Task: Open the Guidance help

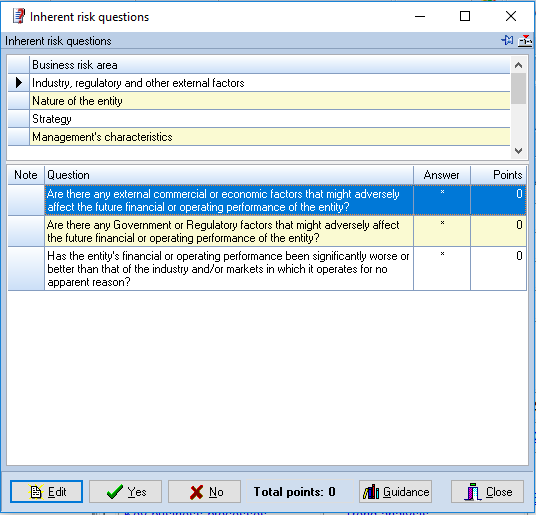Action: tap(395, 491)
